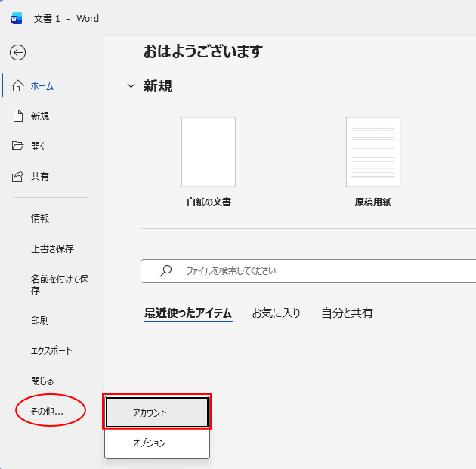
Task: Expand the その他... menu
Action: click(47, 412)
